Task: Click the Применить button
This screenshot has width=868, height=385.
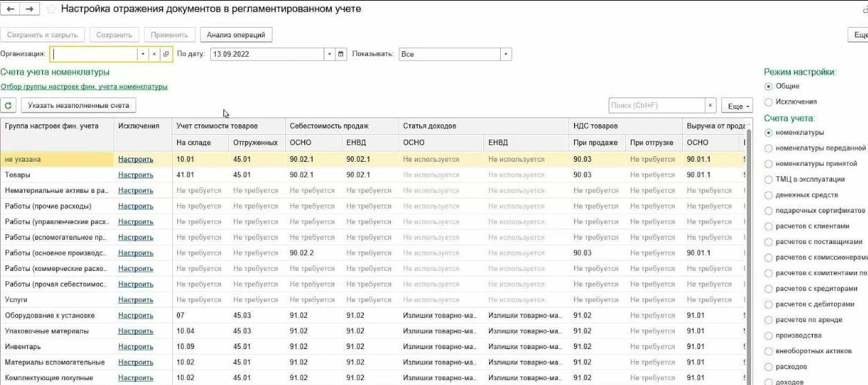Action: click(169, 35)
